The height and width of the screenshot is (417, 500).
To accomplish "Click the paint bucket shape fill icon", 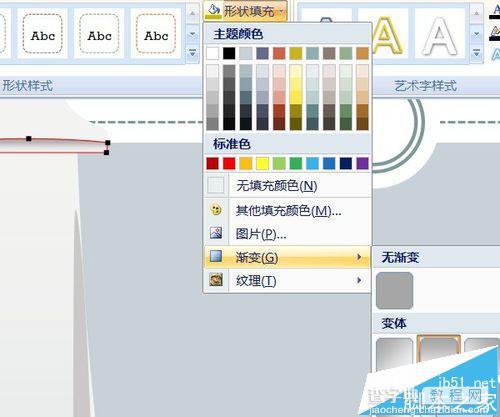I will [x=213, y=11].
